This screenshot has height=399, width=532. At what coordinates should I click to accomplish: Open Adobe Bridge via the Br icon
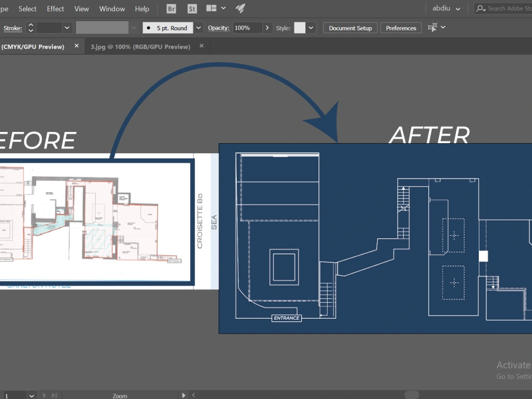point(171,9)
